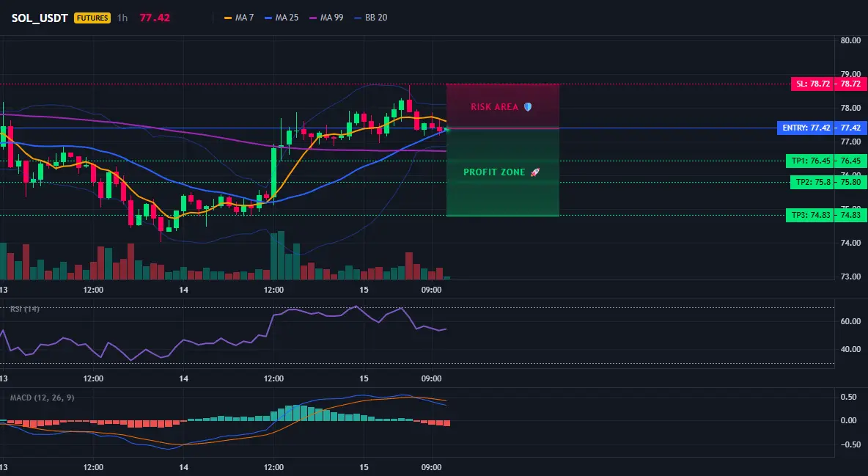Click the shield icon in risk area
This screenshot has height=476, width=868.
528,107
